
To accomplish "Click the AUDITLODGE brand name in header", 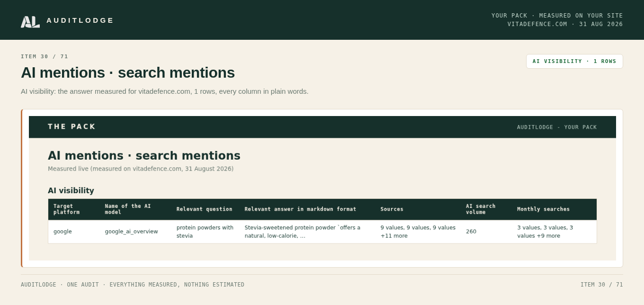I will 80,20.
